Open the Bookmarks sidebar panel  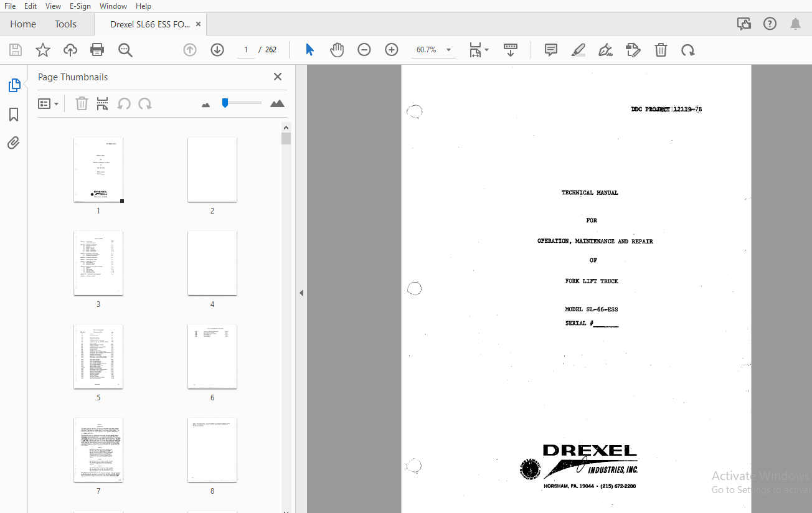pyautogui.click(x=14, y=115)
